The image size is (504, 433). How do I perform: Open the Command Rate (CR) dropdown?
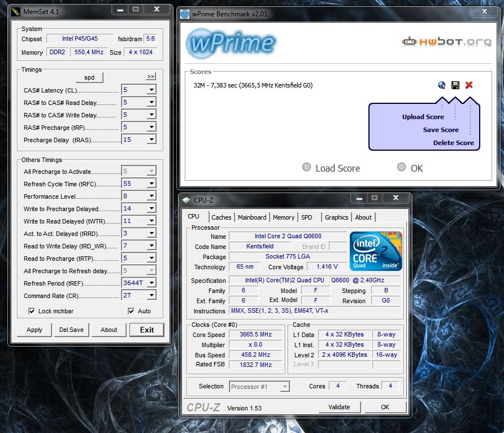coord(151,295)
